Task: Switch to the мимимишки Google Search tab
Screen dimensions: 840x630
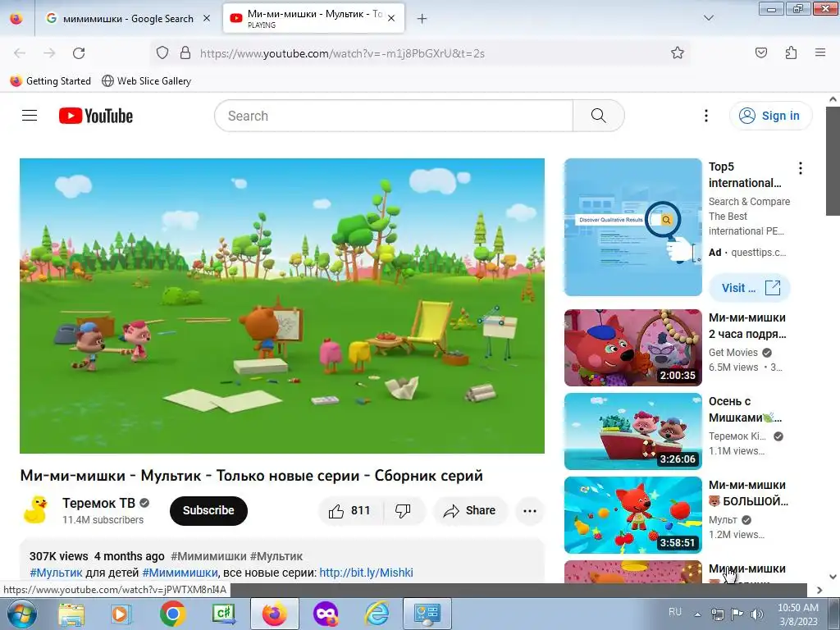Action: click(127, 19)
